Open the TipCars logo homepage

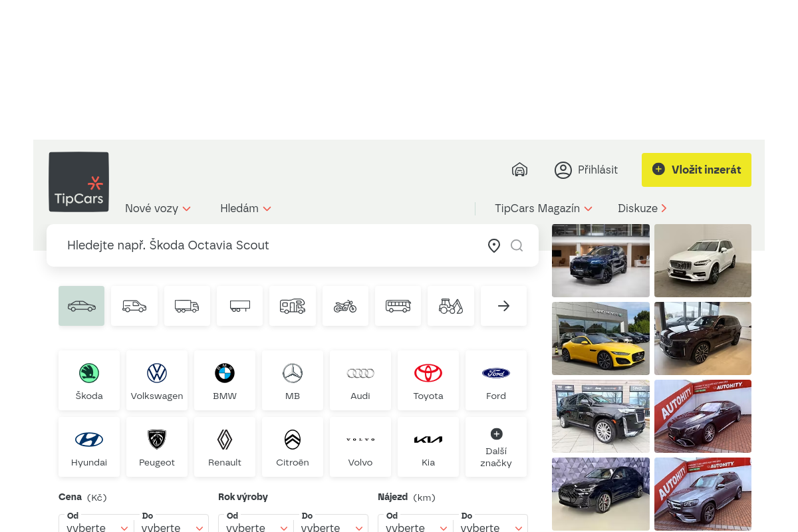(78, 182)
